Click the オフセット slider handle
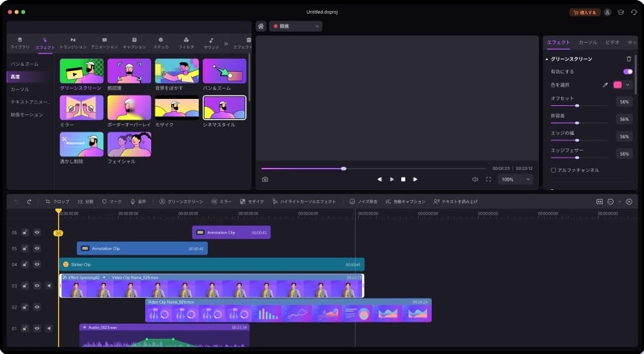This screenshot has width=644, height=354. [x=577, y=105]
